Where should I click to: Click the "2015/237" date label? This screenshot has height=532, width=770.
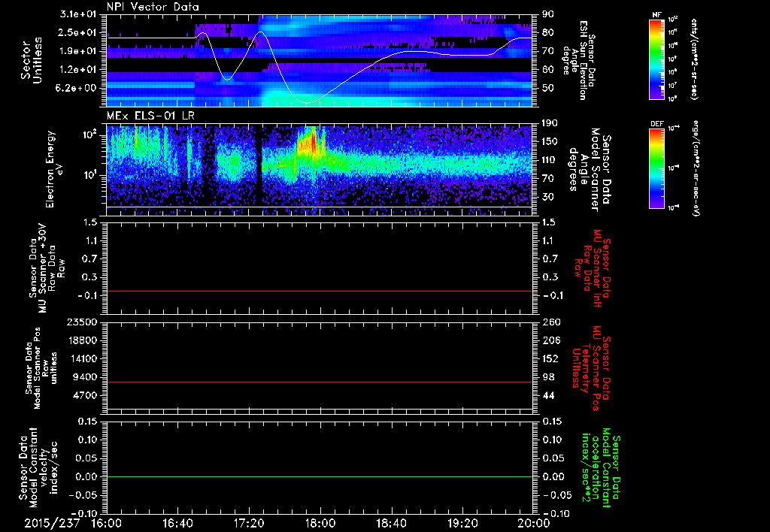coord(52,524)
